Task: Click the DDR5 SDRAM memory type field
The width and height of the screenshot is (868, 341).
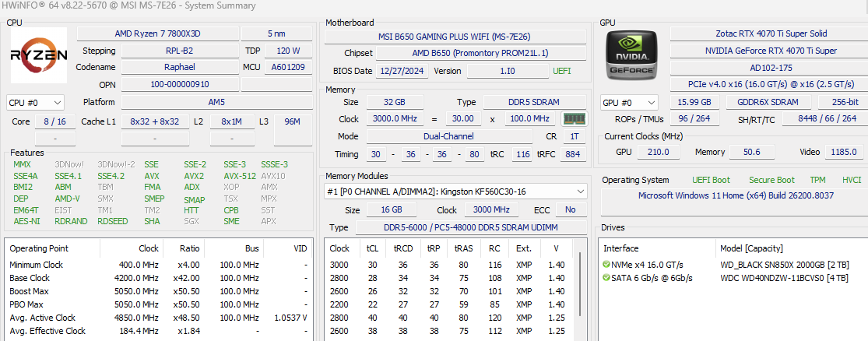Action: click(533, 103)
